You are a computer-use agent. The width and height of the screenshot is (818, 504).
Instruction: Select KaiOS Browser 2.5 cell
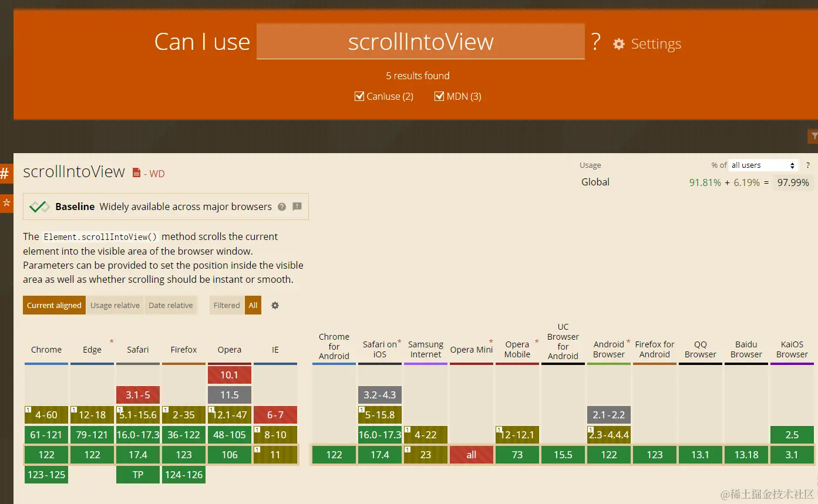(x=792, y=435)
